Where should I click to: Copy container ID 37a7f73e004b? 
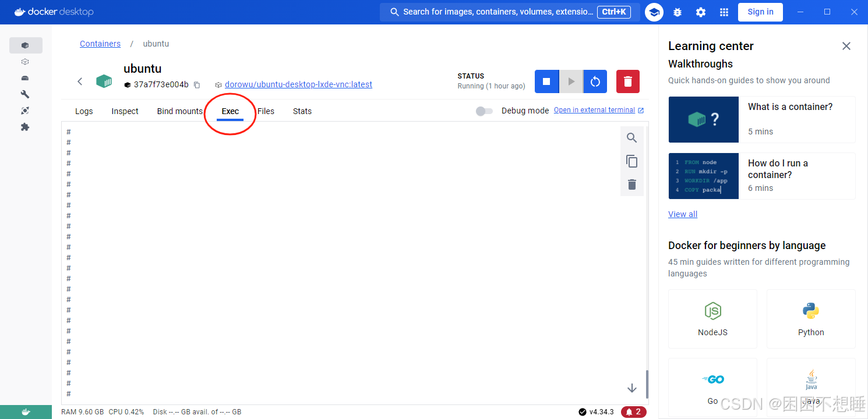(197, 85)
